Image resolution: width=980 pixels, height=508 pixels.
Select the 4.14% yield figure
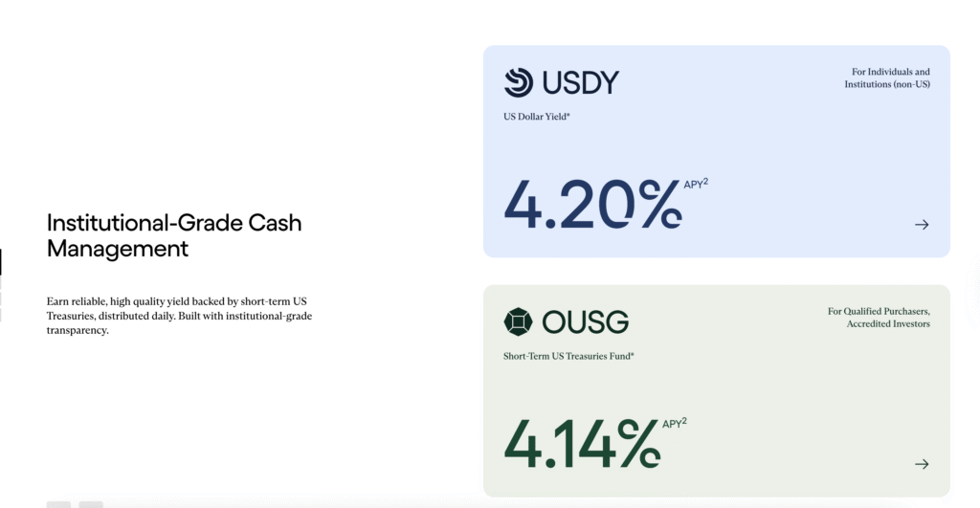(581, 442)
